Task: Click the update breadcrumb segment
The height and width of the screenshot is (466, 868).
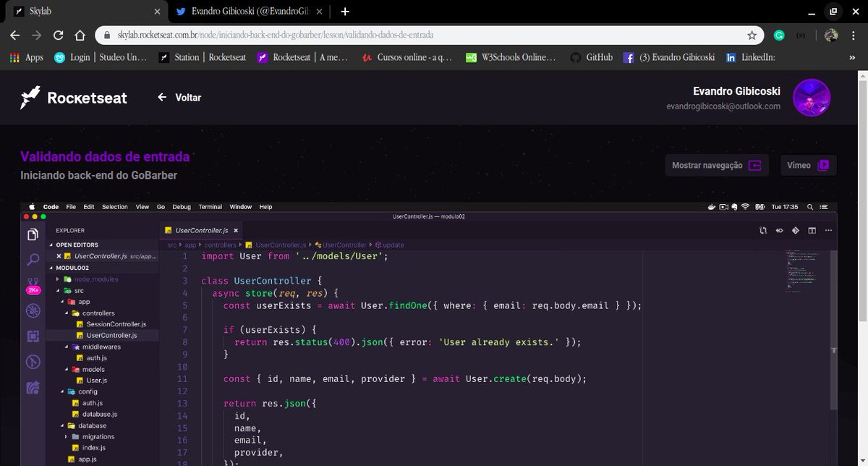Action: coord(389,245)
